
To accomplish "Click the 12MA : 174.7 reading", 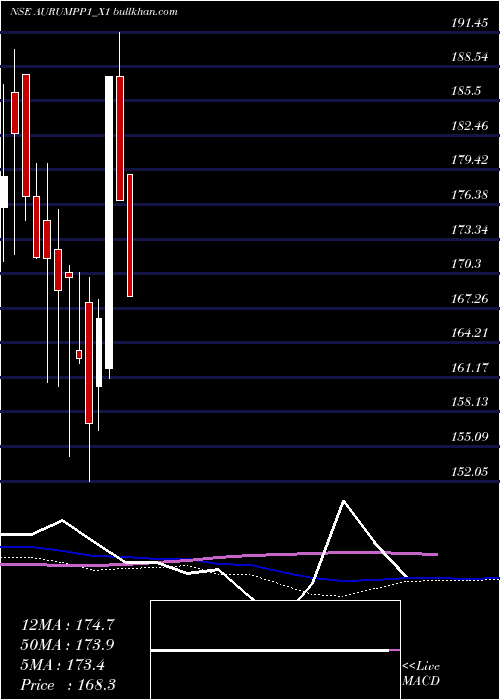I will (x=69, y=625).
